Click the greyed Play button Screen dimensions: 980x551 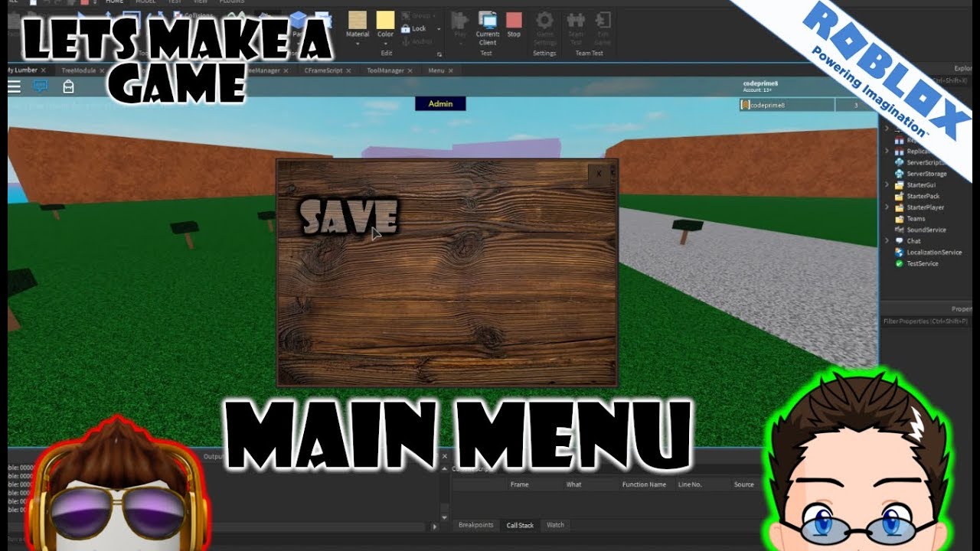[460, 24]
